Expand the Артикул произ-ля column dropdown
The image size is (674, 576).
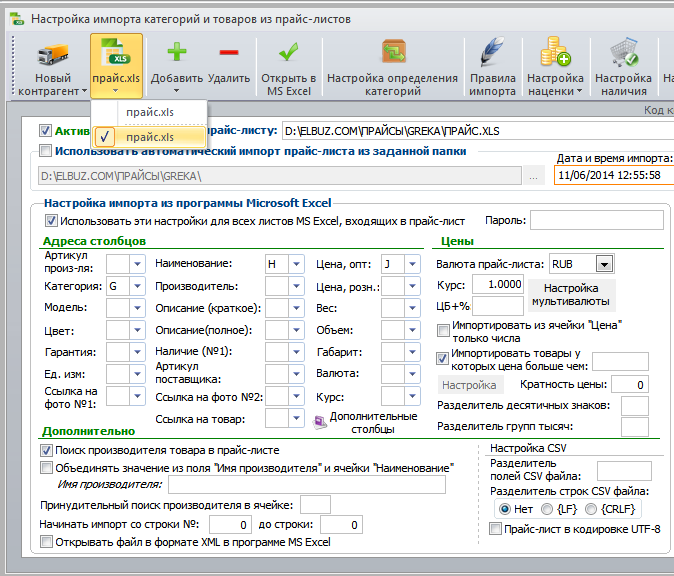point(137,263)
